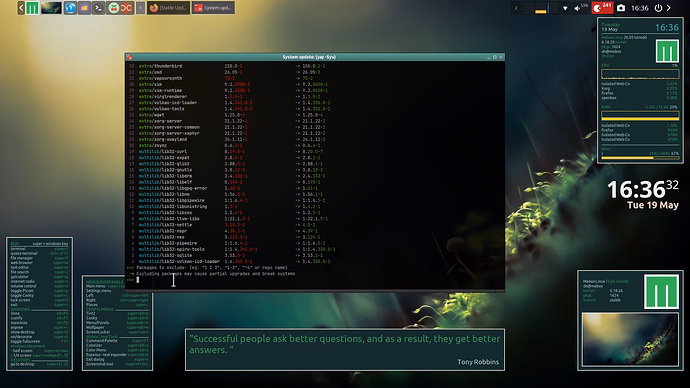Open the file manager folder icon

(84, 7)
